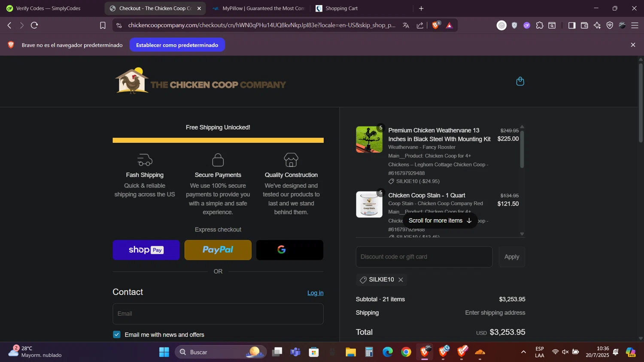Open Microsoft Edge from taskbar
Image resolution: width=644 pixels, height=362 pixels.
click(388, 352)
